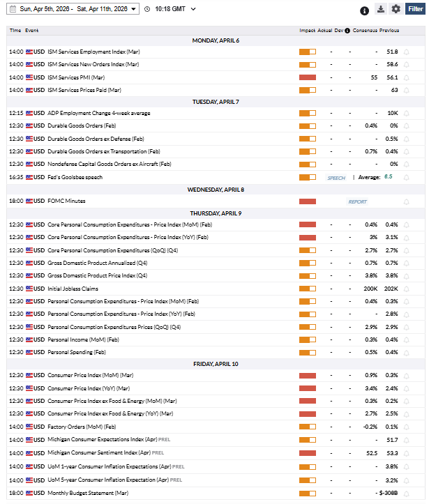Click the clock icon beside 10:18 GMT
The height and width of the screenshot is (504, 429).
(147, 9)
